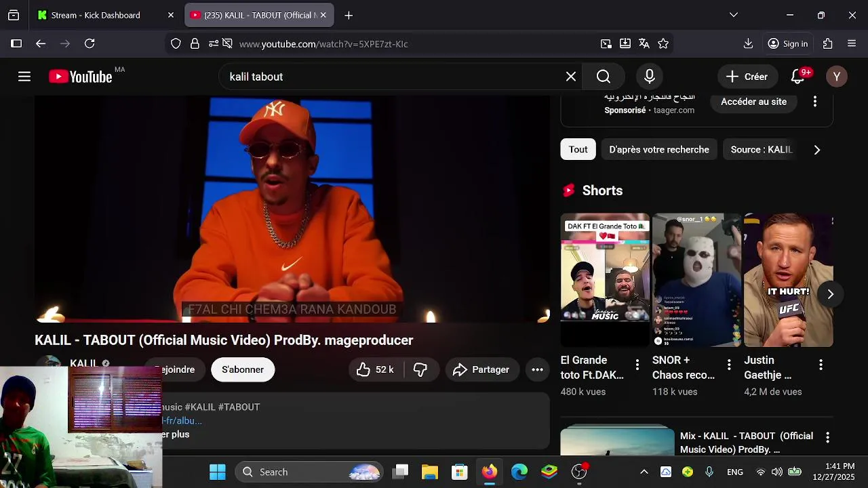The height and width of the screenshot is (488, 868).
Task: Go to YouTube home via logo
Action: coord(80,77)
